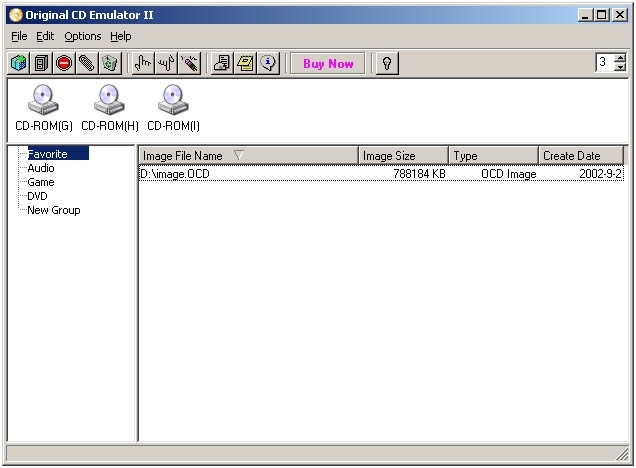Open the Options menu

[x=83, y=36]
